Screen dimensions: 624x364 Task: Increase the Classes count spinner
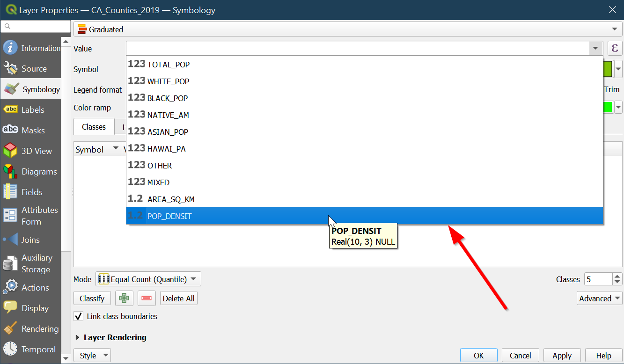(617, 277)
